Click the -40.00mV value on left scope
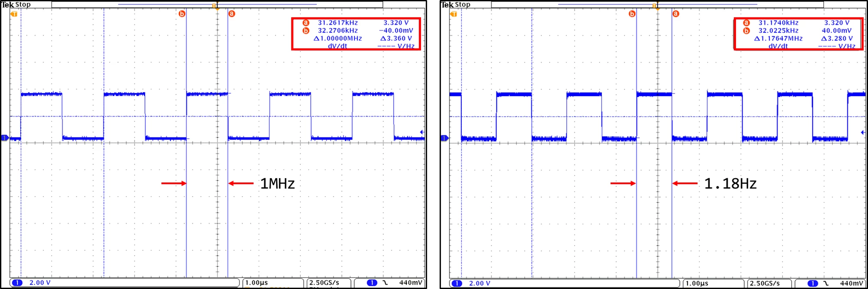The image size is (868, 289). 396,31
